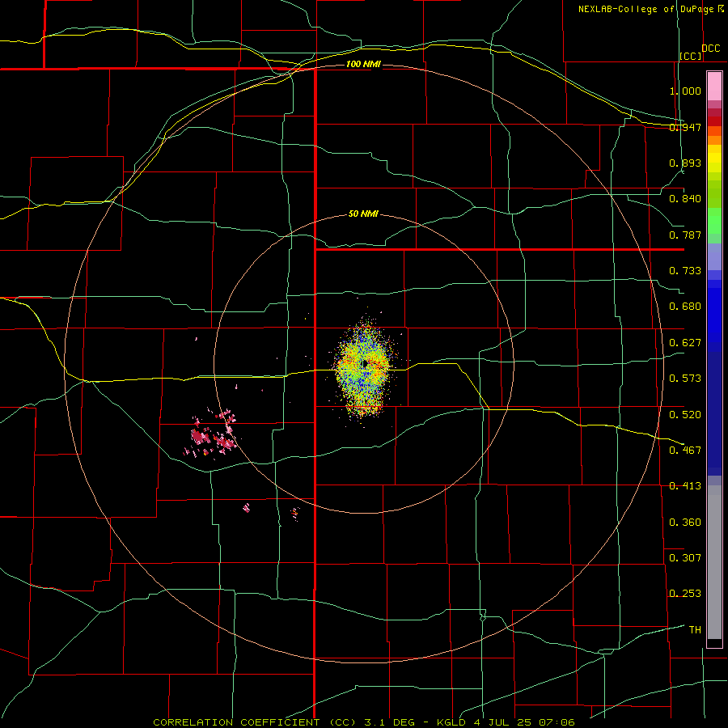
Task: Select the 0.893 scale value
Action: 685,163
